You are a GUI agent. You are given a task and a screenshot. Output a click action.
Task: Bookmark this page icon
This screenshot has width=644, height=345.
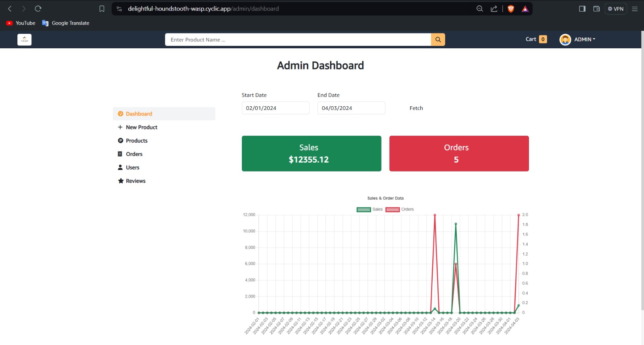[x=102, y=8]
